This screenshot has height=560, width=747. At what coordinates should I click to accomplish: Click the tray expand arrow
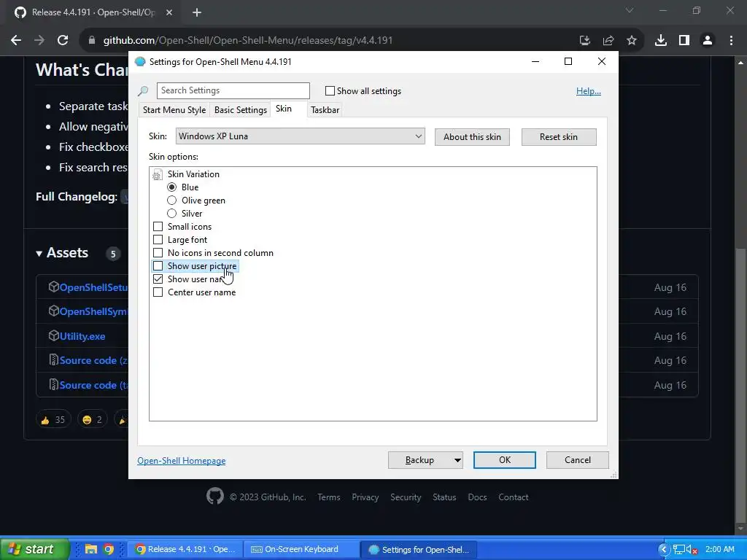click(664, 550)
